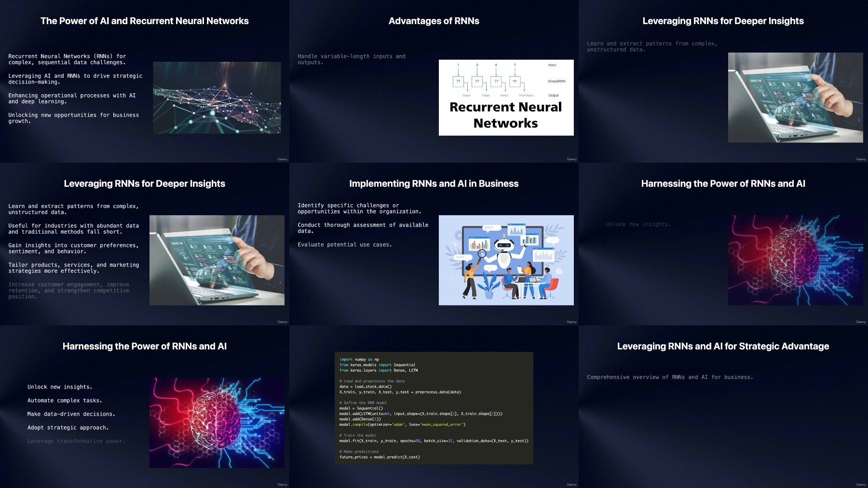Click the "SimpleRNN" label in the diagram
Viewport: 868px width, 488px height.
[x=556, y=81]
